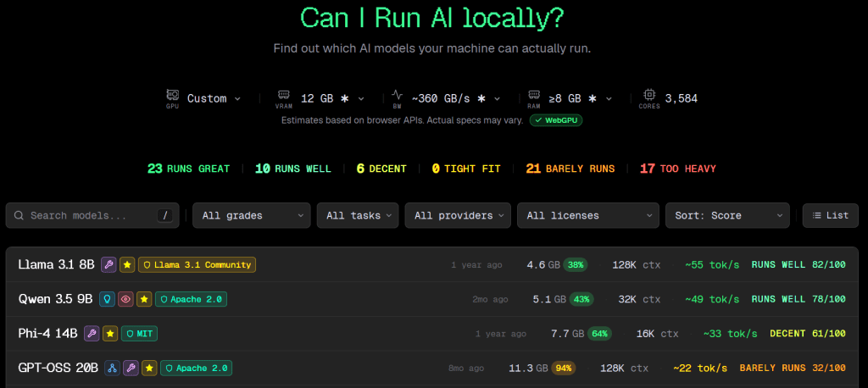Click the star icon on Llama 3.1 8B
The width and height of the screenshot is (868, 388).
[x=127, y=264]
